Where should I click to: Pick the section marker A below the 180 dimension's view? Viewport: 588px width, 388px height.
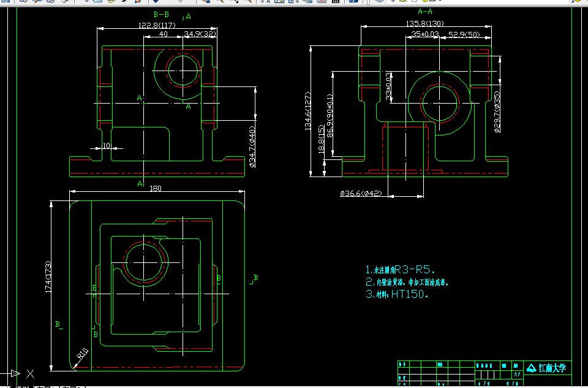[140, 183]
